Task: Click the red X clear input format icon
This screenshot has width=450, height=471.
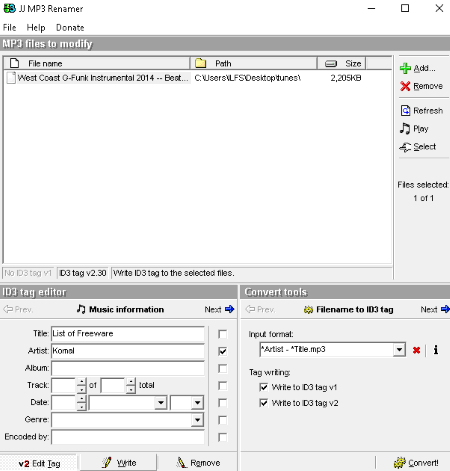Action: tap(416, 350)
